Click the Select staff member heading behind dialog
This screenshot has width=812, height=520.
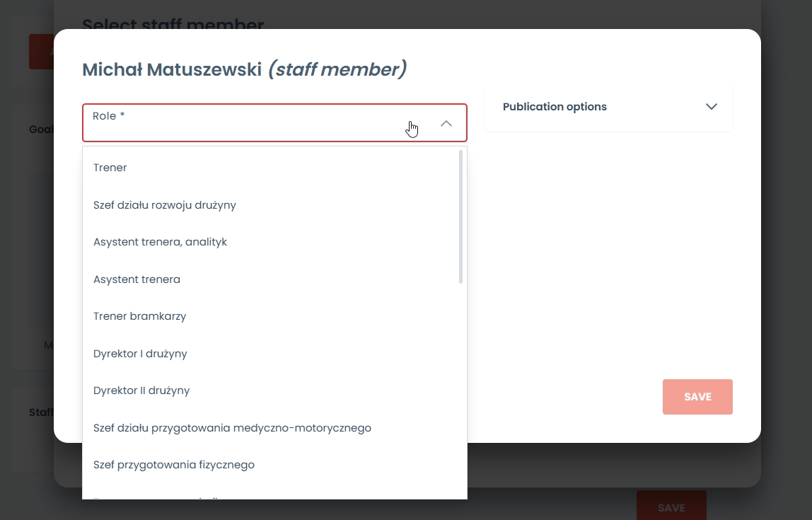pyautogui.click(x=173, y=25)
